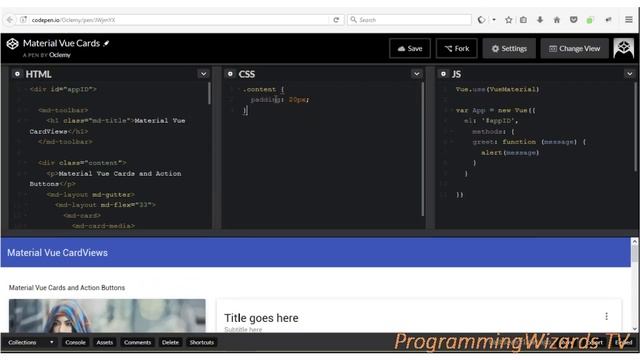Open the user avatar menu

coord(623,48)
